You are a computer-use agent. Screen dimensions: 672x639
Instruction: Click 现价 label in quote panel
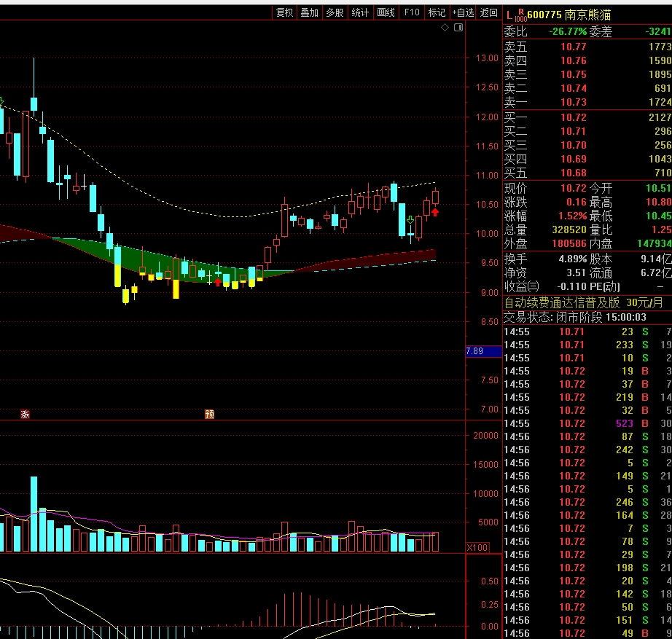tap(515, 188)
